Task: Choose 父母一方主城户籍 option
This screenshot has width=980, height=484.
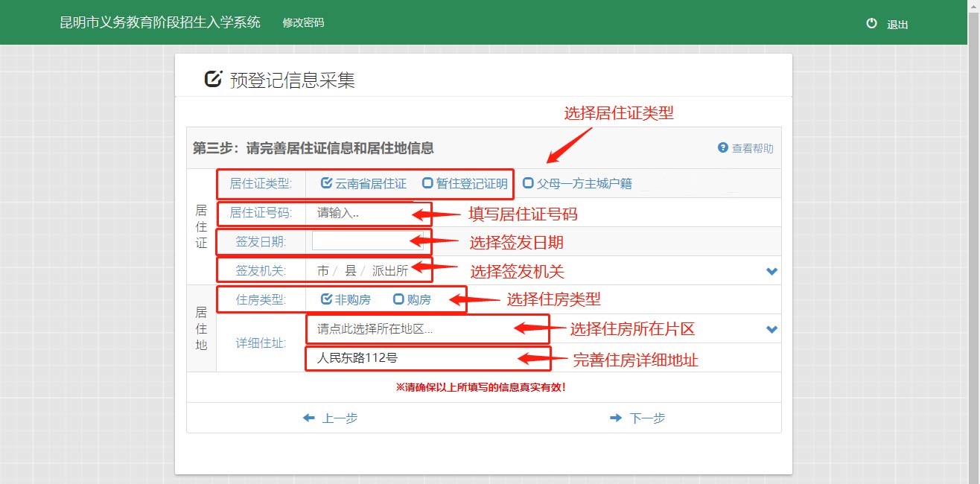Action: [528, 183]
